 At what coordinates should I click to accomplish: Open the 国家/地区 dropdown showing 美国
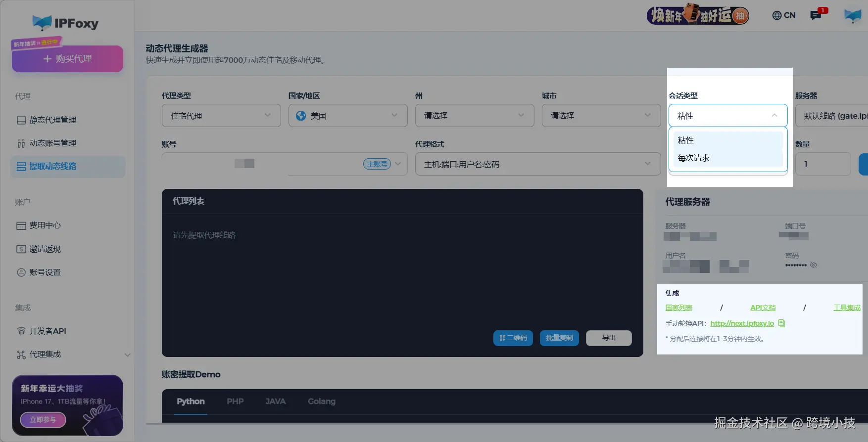(348, 116)
